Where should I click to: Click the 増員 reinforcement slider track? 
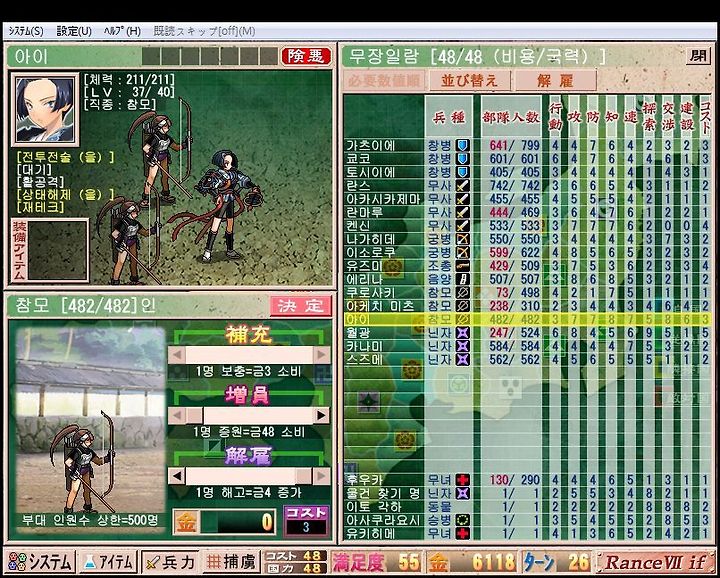pyautogui.click(x=249, y=415)
